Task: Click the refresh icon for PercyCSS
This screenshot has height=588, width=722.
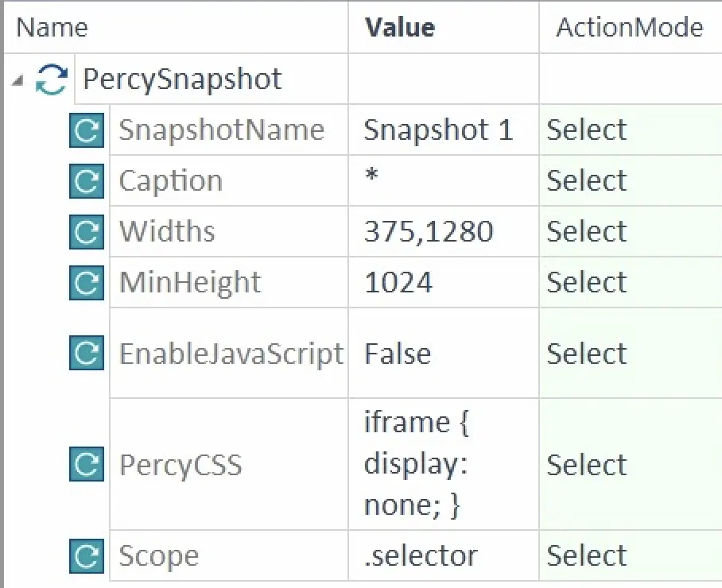Action: 85,465
